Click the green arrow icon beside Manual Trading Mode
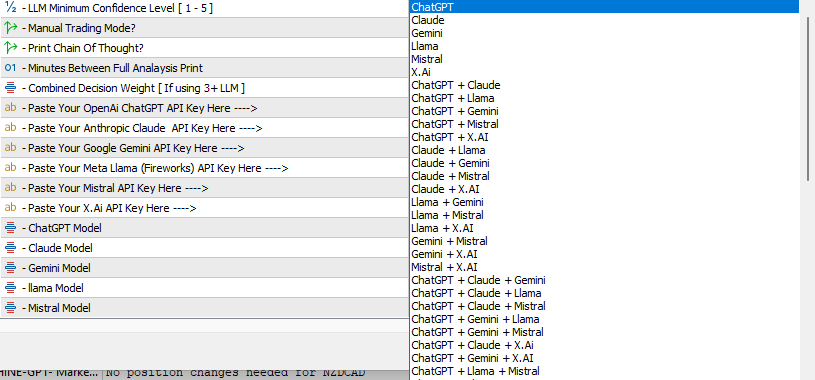This screenshot has height=380, width=815. [10, 28]
